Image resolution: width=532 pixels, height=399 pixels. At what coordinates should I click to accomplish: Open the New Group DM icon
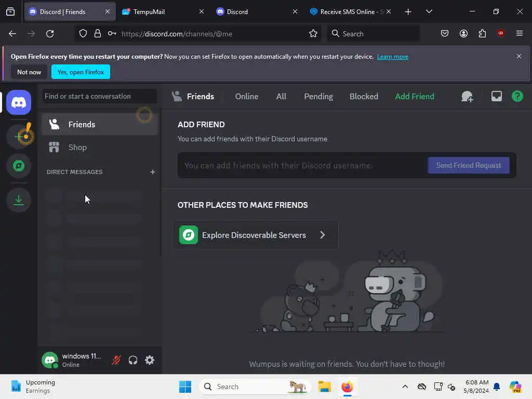467,97
